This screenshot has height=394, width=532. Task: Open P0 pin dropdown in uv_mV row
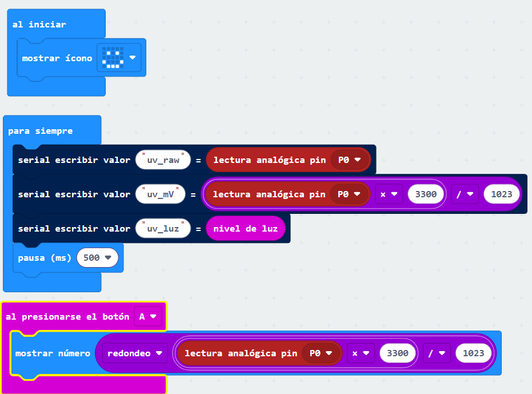[349, 194]
